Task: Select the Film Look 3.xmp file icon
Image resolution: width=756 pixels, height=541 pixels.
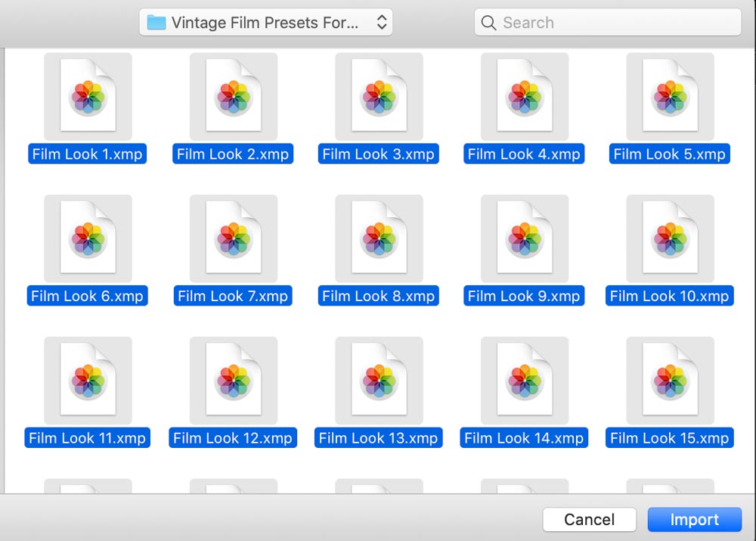Action: pos(379,97)
